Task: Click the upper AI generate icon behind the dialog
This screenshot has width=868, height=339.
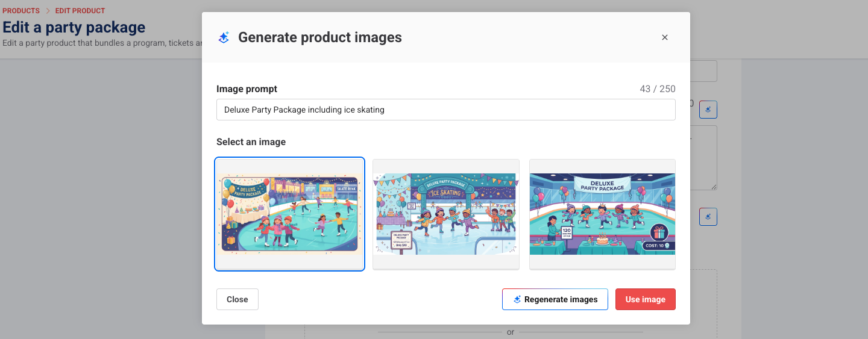Action: pyautogui.click(x=708, y=110)
